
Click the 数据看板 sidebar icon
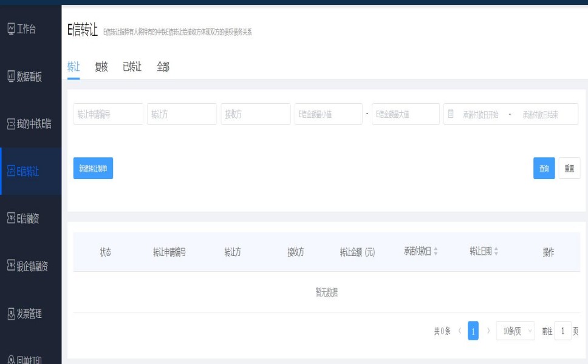click(x=10, y=76)
